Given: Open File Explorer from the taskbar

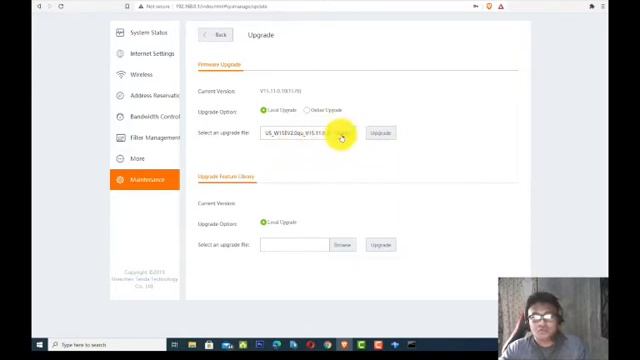Looking at the screenshot, I should [192, 345].
